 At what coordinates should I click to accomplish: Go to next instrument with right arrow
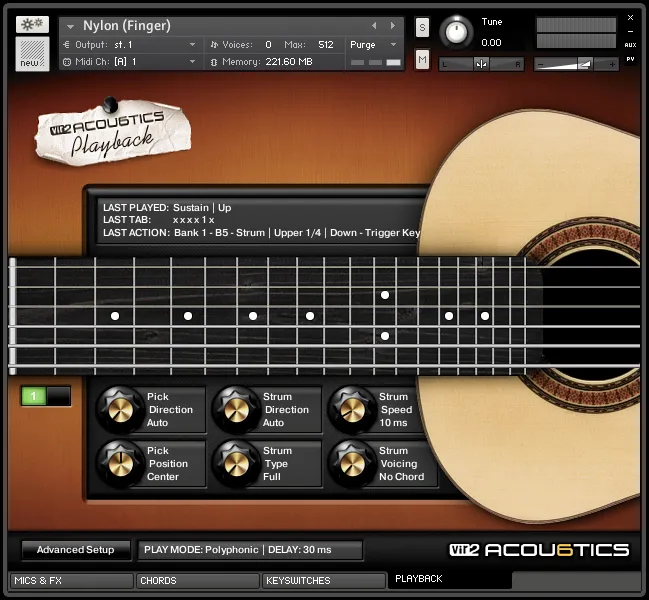pyautogui.click(x=392, y=26)
